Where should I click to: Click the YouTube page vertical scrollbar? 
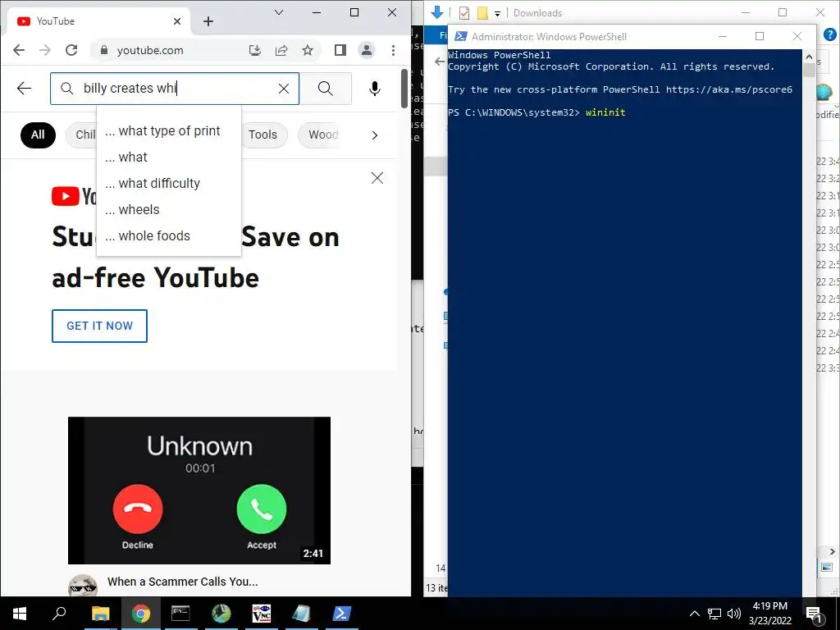(x=404, y=89)
